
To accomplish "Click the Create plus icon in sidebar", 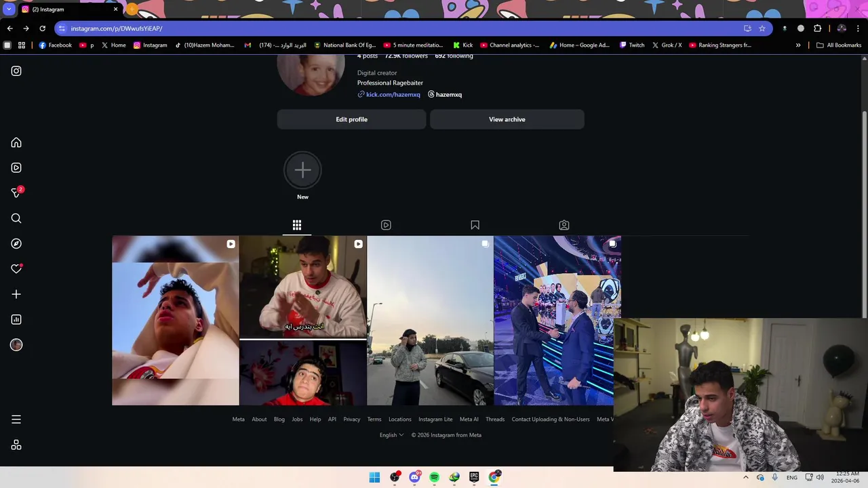I will click(x=16, y=294).
